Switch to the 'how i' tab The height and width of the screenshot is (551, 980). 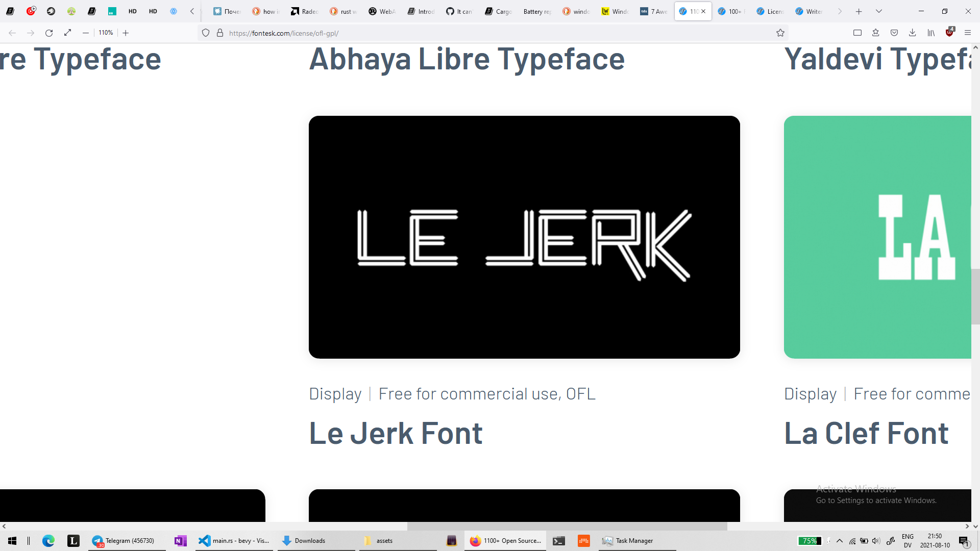pyautogui.click(x=265, y=11)
